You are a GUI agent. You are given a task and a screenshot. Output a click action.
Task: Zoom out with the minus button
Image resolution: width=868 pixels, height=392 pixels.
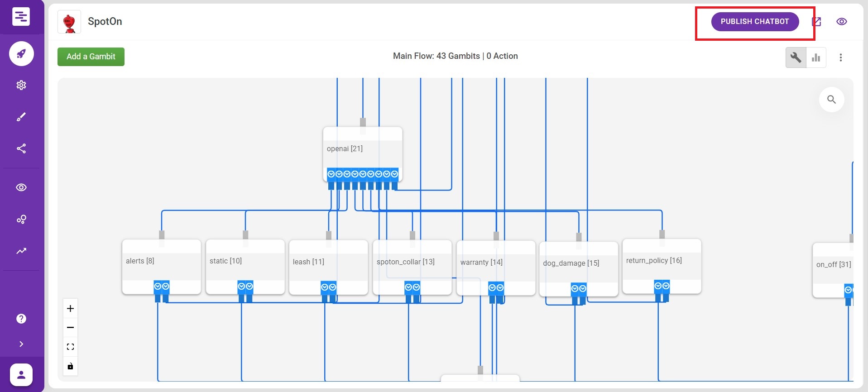70,328
